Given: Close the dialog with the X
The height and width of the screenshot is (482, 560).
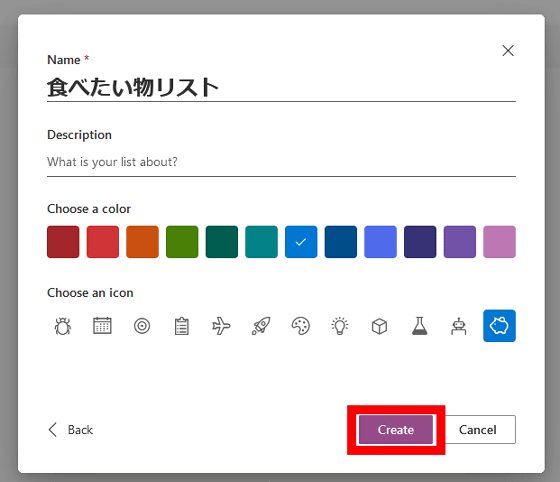Looking at the screenshot, I should pos(508,51).
